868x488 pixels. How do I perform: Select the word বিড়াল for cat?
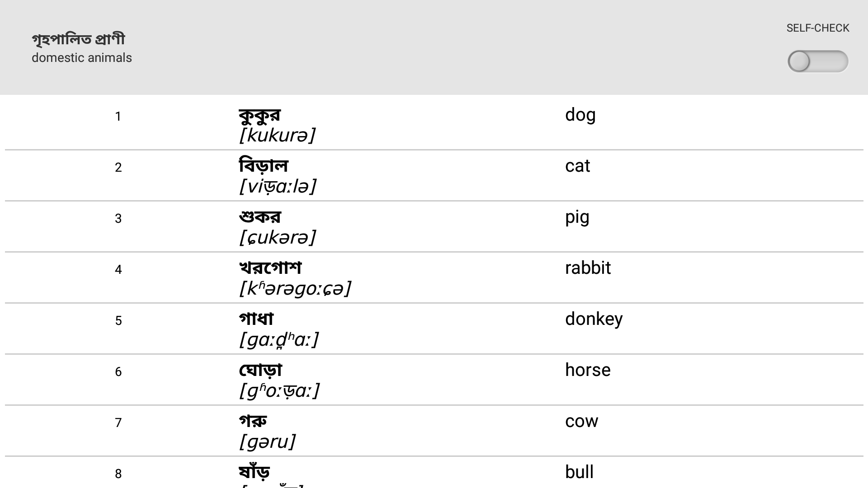264,166
